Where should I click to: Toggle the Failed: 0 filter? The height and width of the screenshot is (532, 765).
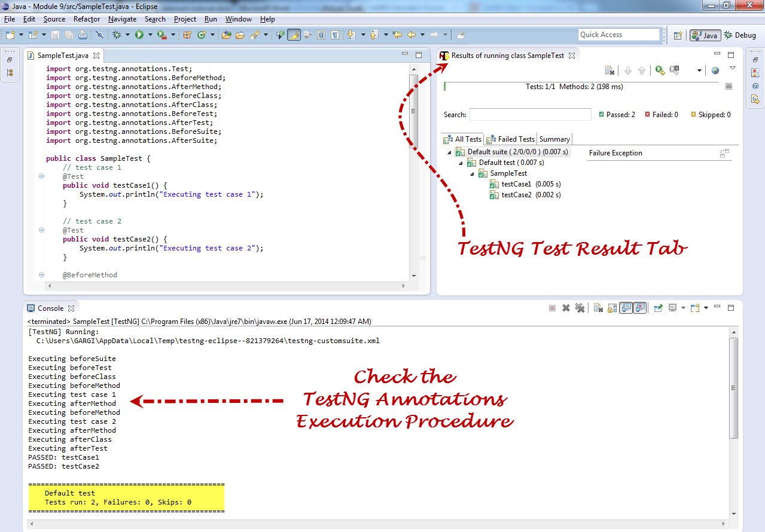(661, 115)
